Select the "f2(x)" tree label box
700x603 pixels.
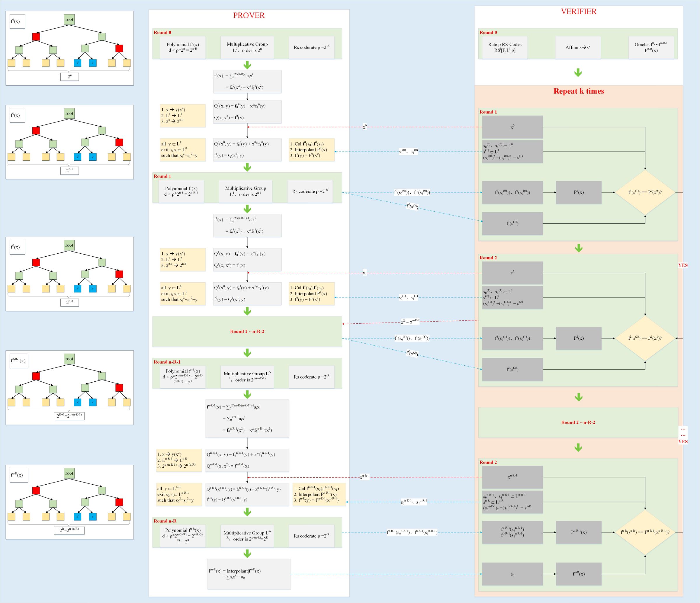[x=17, y=247]
